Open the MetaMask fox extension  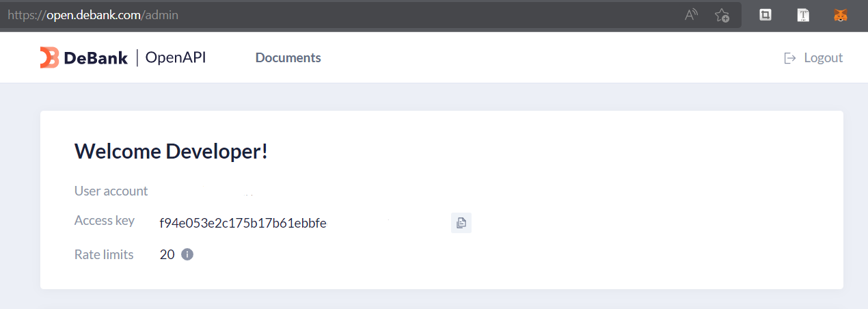pos(841,14)
